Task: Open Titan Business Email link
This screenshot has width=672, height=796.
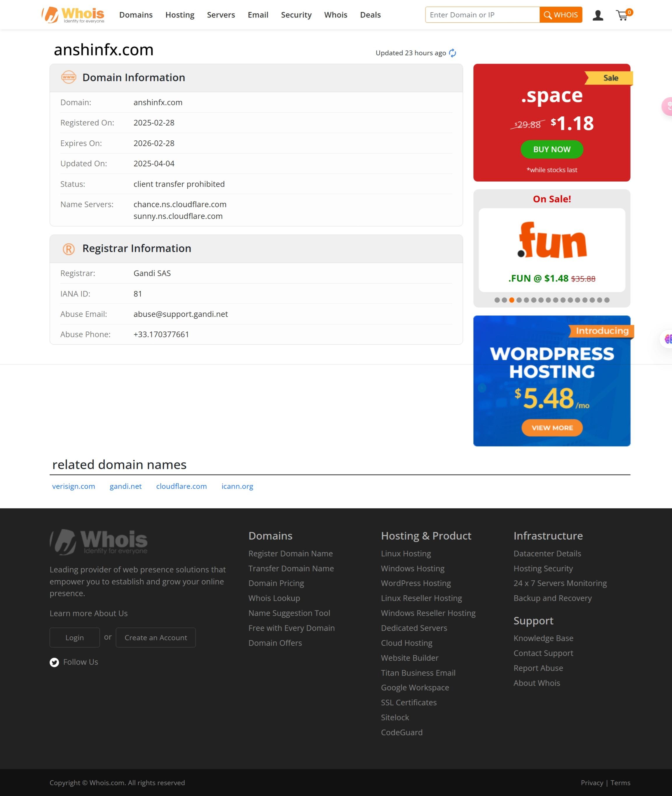Action: (x=418, y=673)
